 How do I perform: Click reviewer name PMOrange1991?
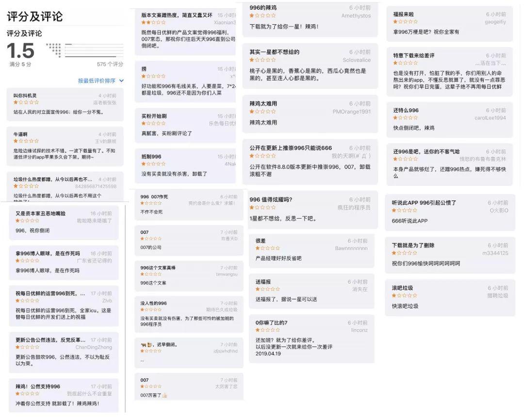click(x=352, y=112)
